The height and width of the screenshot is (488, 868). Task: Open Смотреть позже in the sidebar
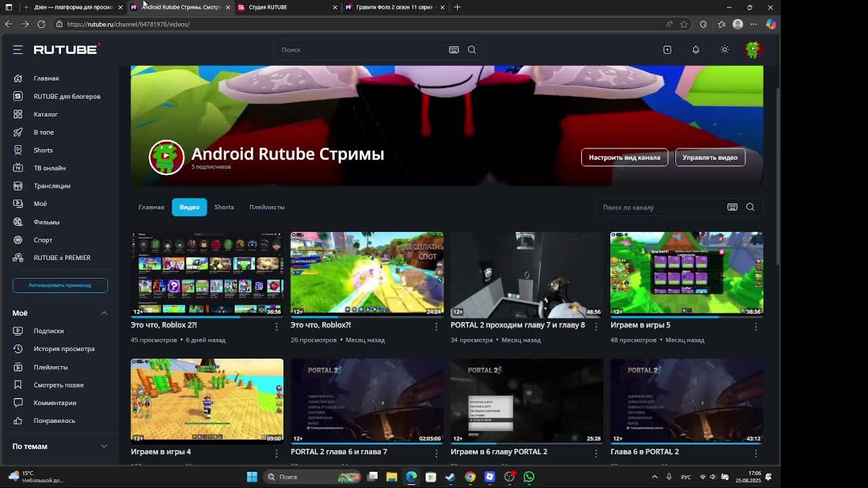tap(60, 385)
